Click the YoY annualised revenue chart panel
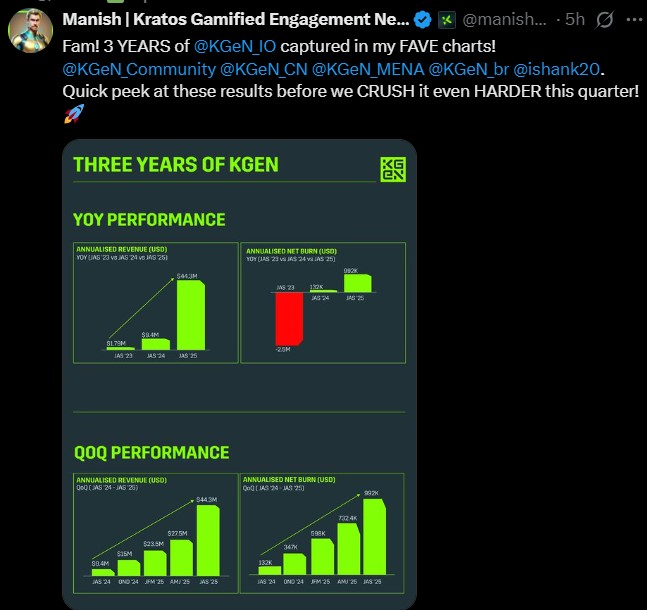Screen dimensions: 647x610 (154, 302)
